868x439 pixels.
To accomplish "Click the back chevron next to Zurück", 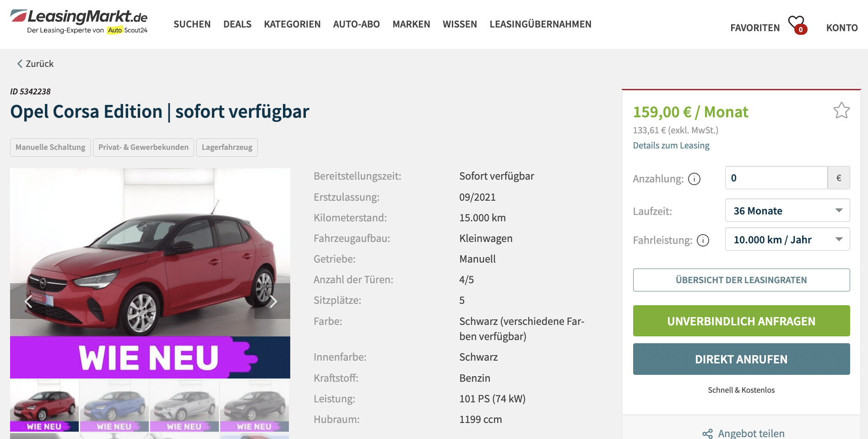I will tap(20, 64).
